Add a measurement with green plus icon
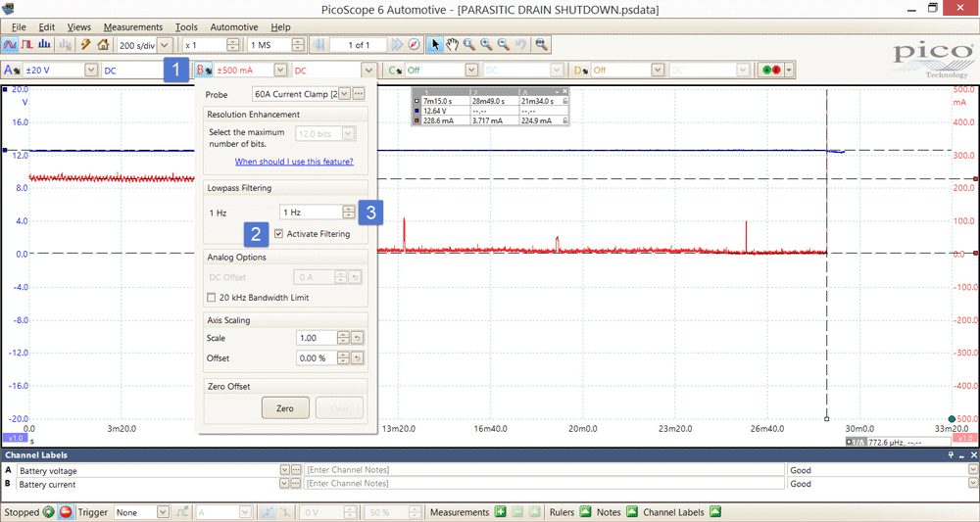Screen dimensions: 980x522 point(500,512)
